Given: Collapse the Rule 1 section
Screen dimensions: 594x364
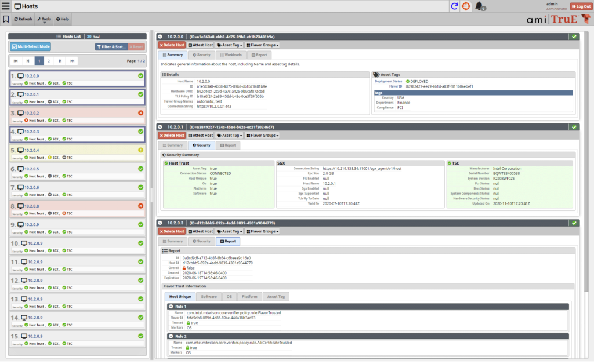Looking at the screenshot, I should coord(171,306).
